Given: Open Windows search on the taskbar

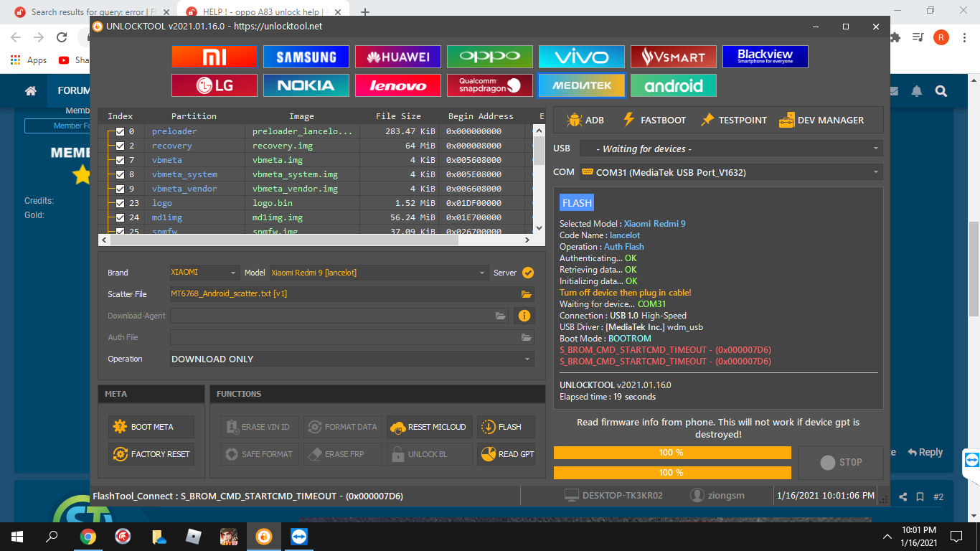Looking at the screenshot, I should pyautogui.click(x=52, y=536).
